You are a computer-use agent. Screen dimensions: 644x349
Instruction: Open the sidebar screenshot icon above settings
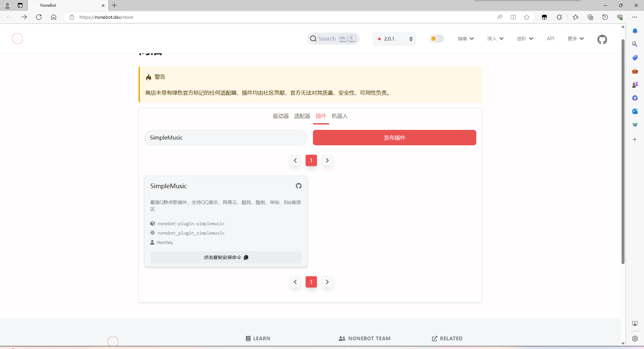[x=635, y=323]
